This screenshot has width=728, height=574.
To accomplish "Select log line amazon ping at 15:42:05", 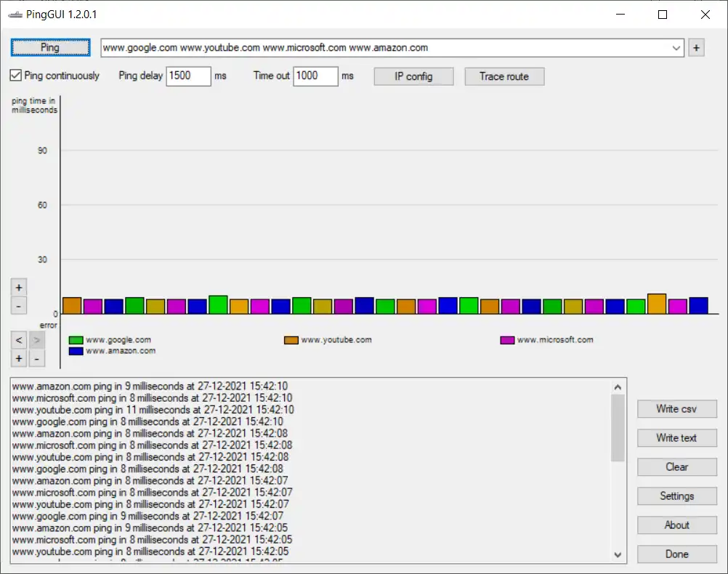I will [150, 528].
